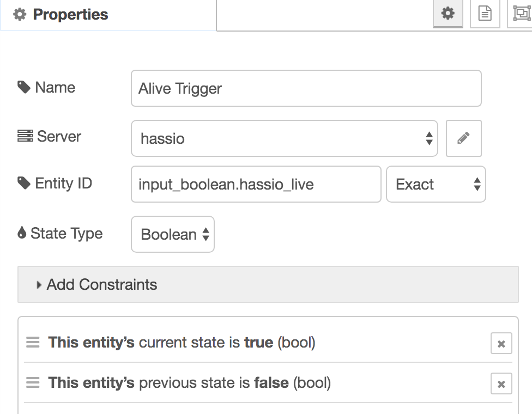Edit the hassio server with pencil icon
Image resolution: width=532 pixels, height=414 pixels.
463,138
